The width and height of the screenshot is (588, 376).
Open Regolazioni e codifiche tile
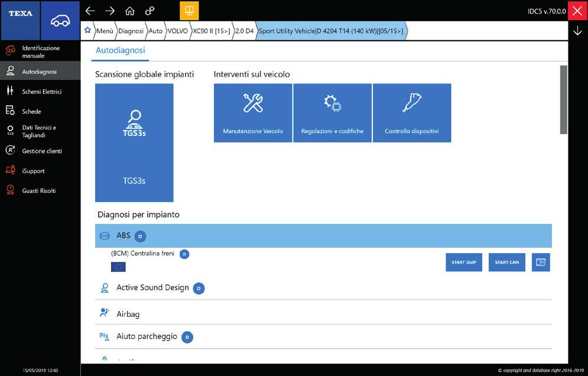pyautogui.click(x=332, y=113)
